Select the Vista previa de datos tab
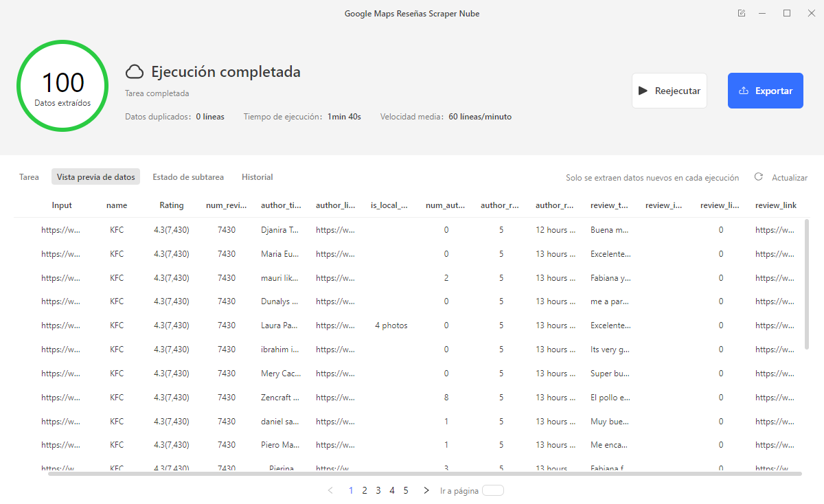Image resolution: width=824 pixels, height=504 pixels. click(95, 176)
